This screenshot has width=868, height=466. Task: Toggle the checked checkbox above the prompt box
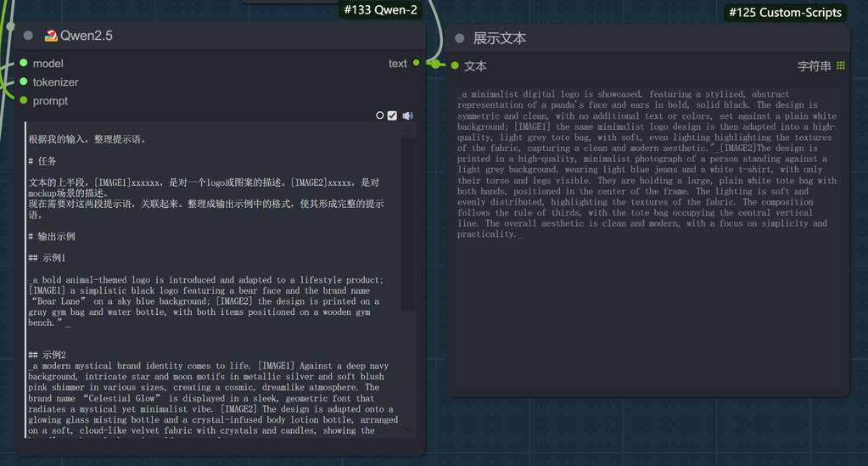(x=392, y=115)
